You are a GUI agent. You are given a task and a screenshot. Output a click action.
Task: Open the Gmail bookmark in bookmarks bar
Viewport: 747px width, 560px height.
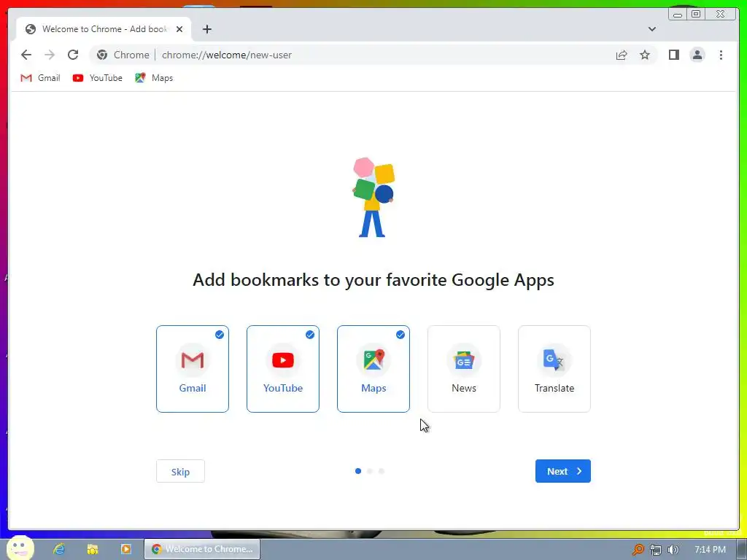pos(41,78)
